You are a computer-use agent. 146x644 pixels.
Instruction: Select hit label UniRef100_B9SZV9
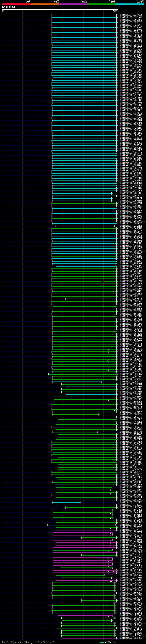pos(131,337)
